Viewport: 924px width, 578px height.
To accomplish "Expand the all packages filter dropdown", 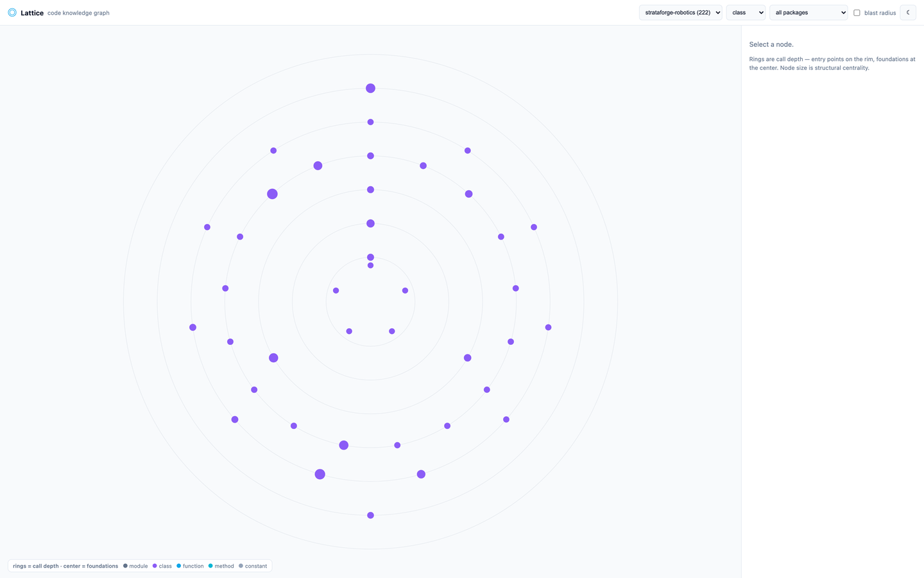I will click(809, 12).
